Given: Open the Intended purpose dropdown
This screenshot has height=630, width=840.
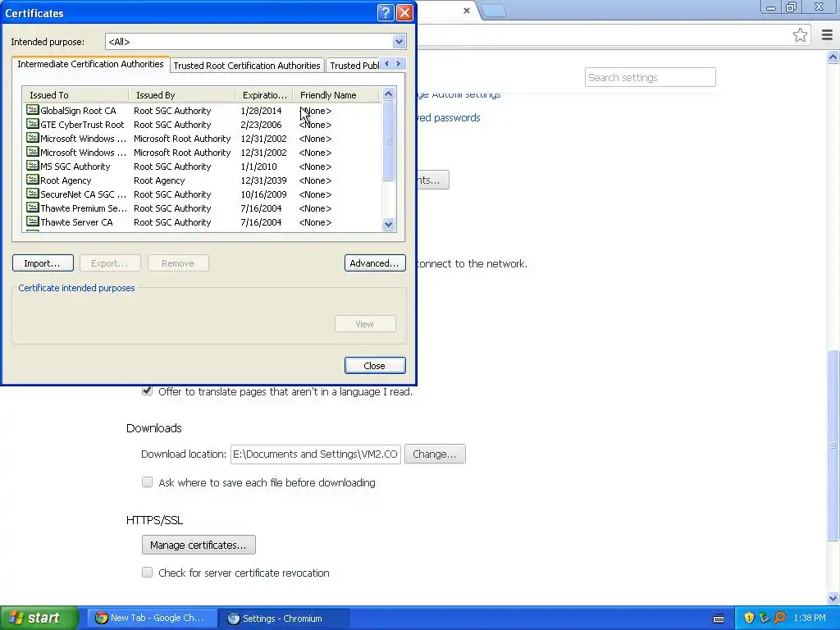Looking at the screenshot, I should 399,41.
